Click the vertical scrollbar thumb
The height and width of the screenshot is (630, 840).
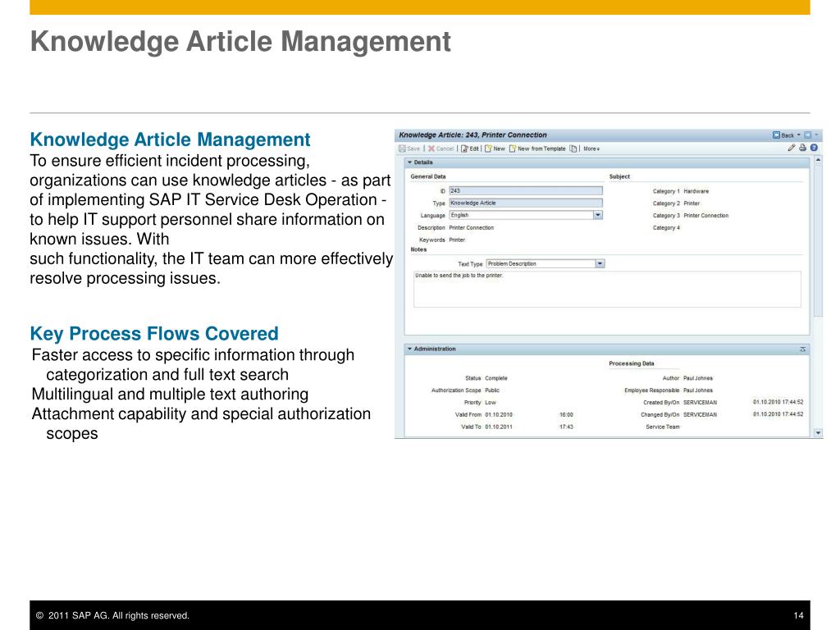click(818, 241)
